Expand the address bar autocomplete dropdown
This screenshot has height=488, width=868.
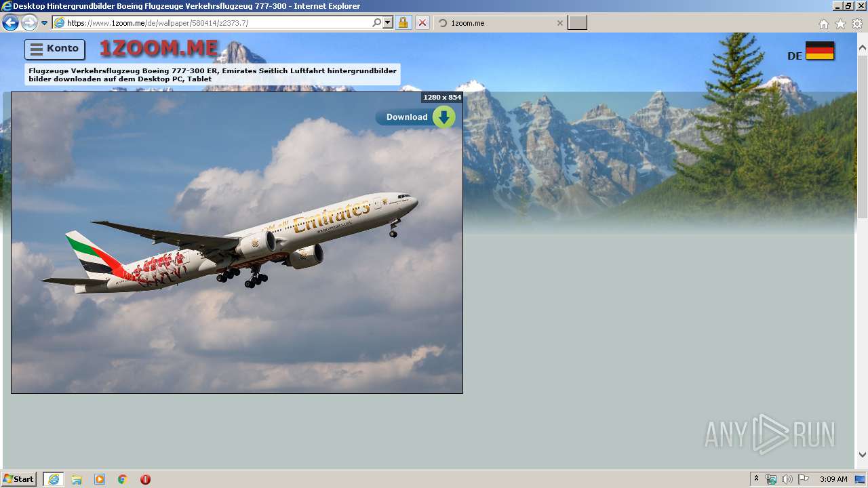pos(388,23)
